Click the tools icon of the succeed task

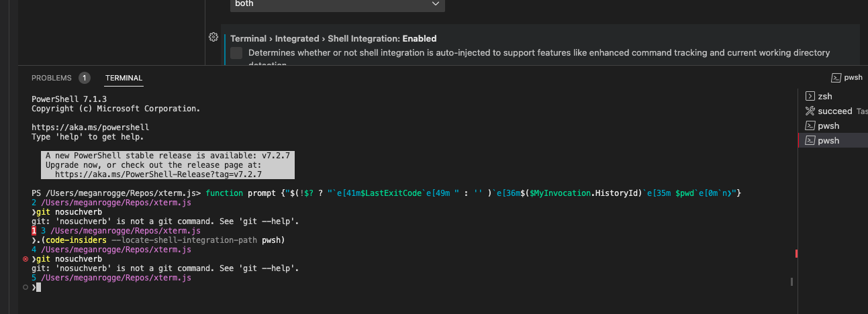tap(810, 111)
